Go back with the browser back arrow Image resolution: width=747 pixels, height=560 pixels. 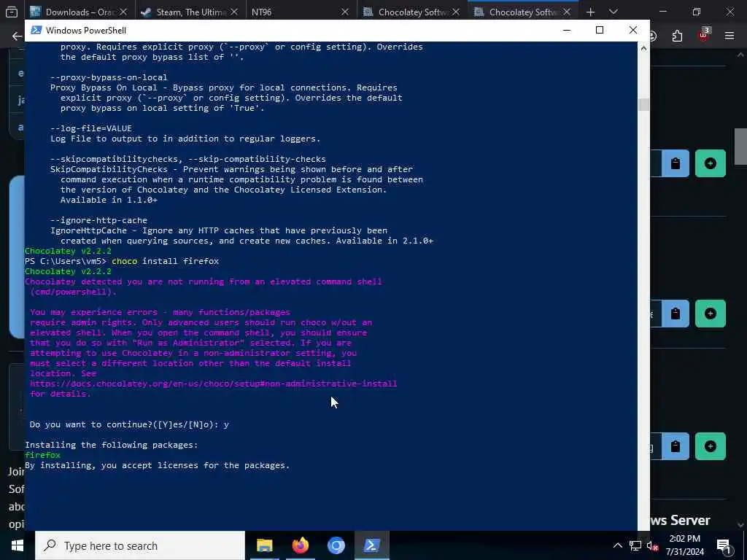click(17, 36)
